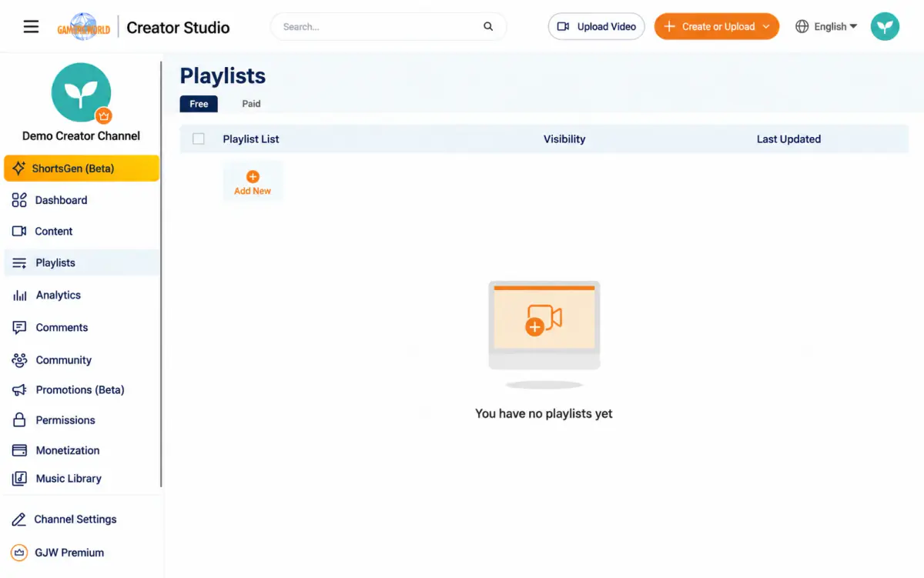
Task: Open Channel Settings in sidebar
Action: (x=82, y=520)
